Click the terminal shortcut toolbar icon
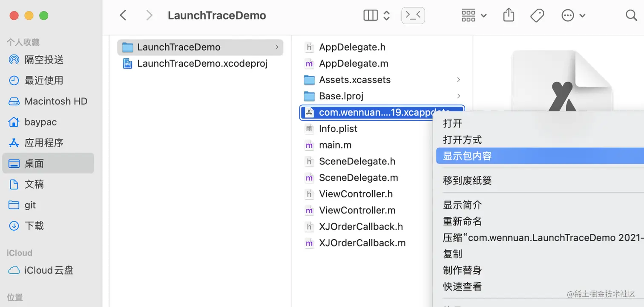 point(413,16)
